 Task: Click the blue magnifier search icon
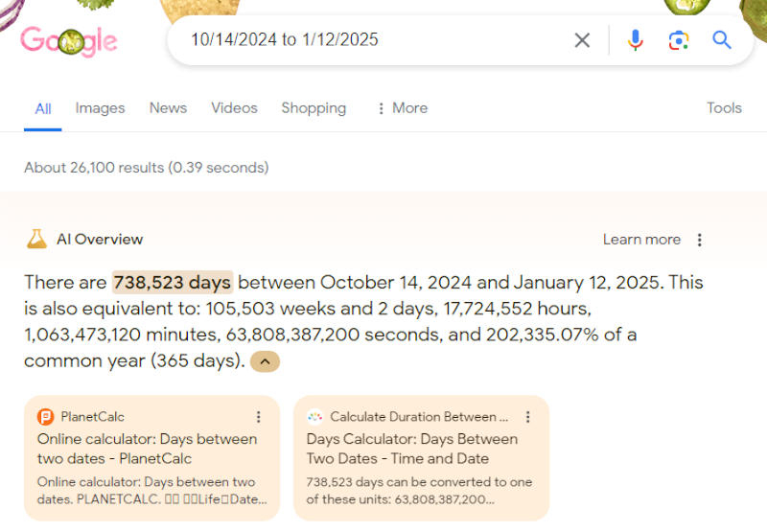point(722,40)
